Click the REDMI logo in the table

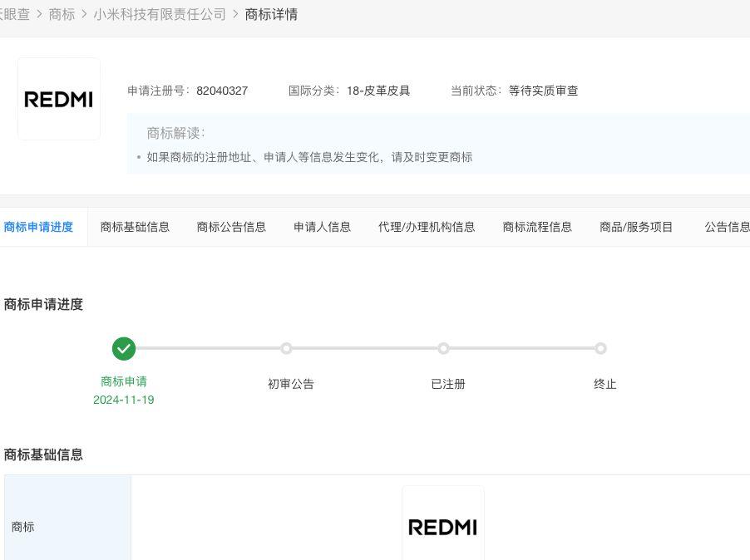[443, 527]
